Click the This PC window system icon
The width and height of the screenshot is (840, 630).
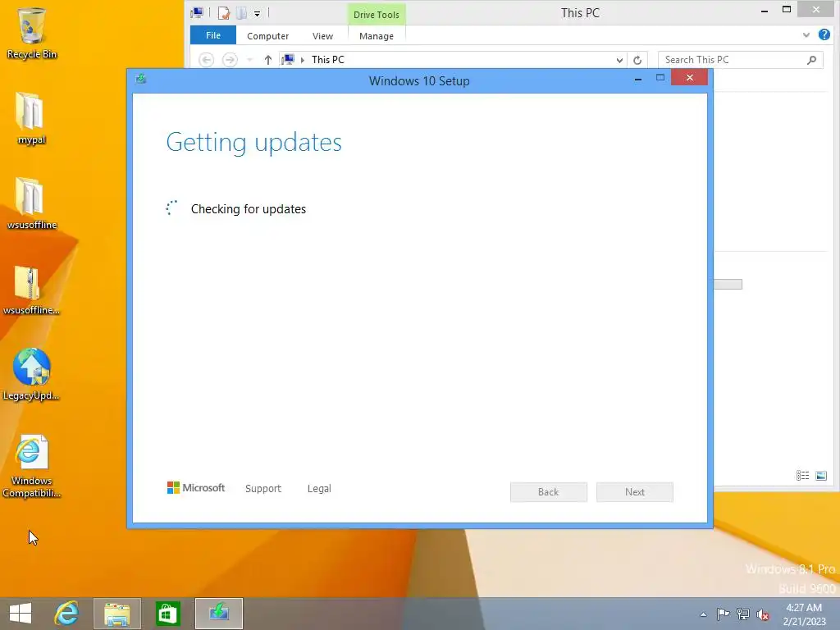[x=197, y=12]
